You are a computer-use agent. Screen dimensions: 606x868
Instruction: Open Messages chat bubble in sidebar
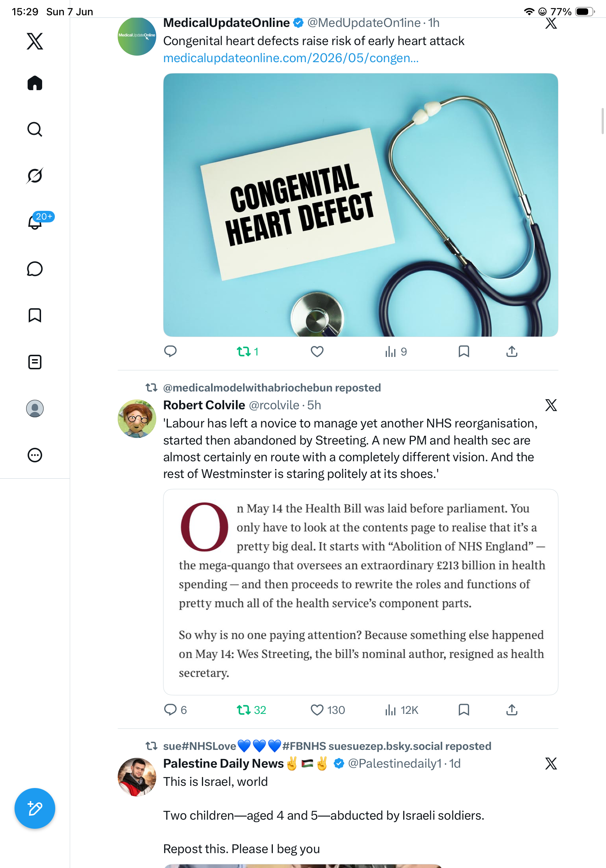[x=35, y=269]
